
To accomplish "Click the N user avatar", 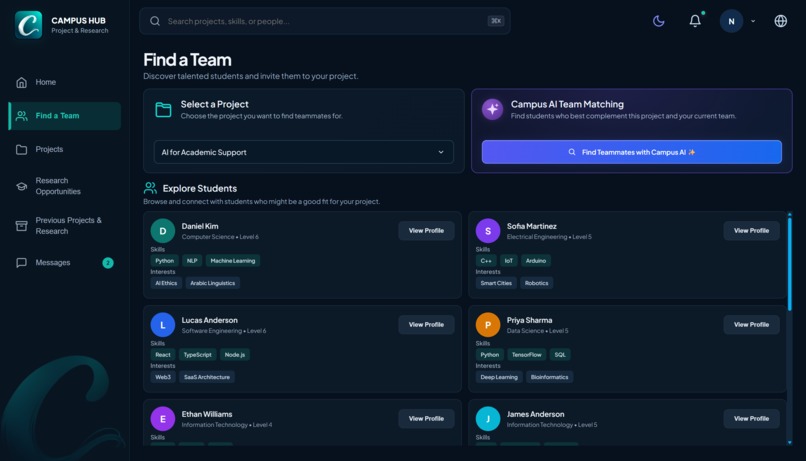I will coord(731,21).
